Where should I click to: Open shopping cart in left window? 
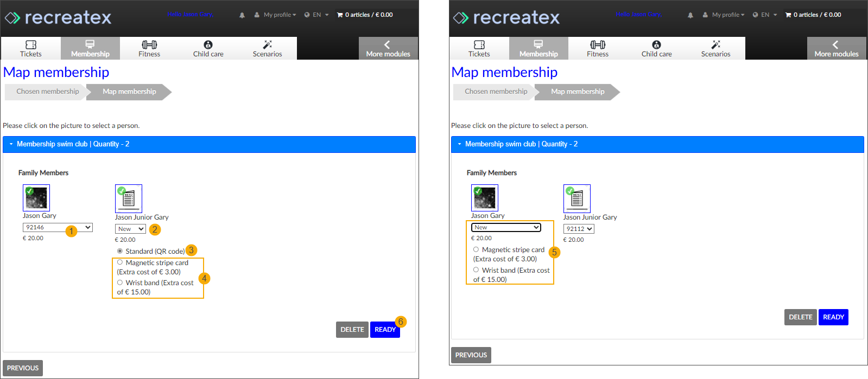365,15
